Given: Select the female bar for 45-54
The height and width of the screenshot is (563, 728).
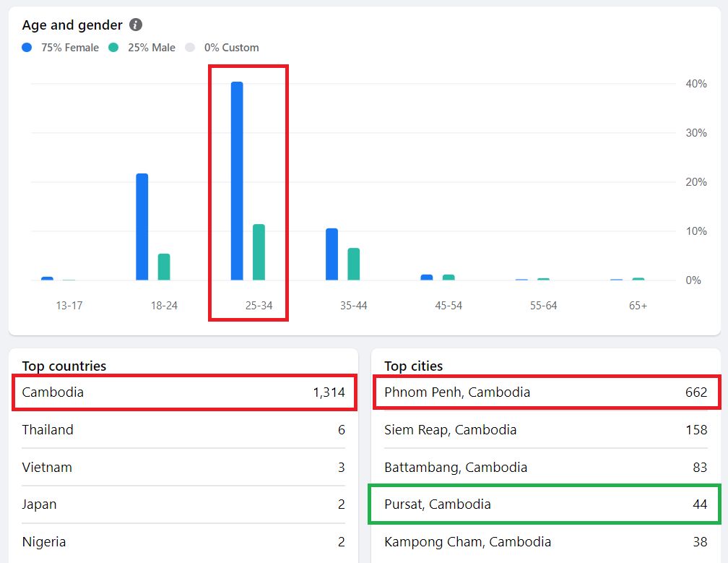Looking at the screenshot, I should (x=427, y=278).
